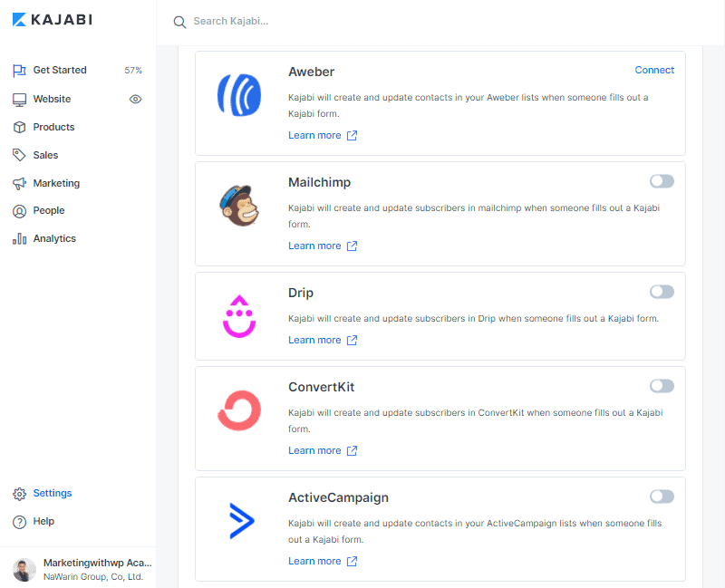Click the Aweber logo
This screenshot has height=588, width=725.
239,95
